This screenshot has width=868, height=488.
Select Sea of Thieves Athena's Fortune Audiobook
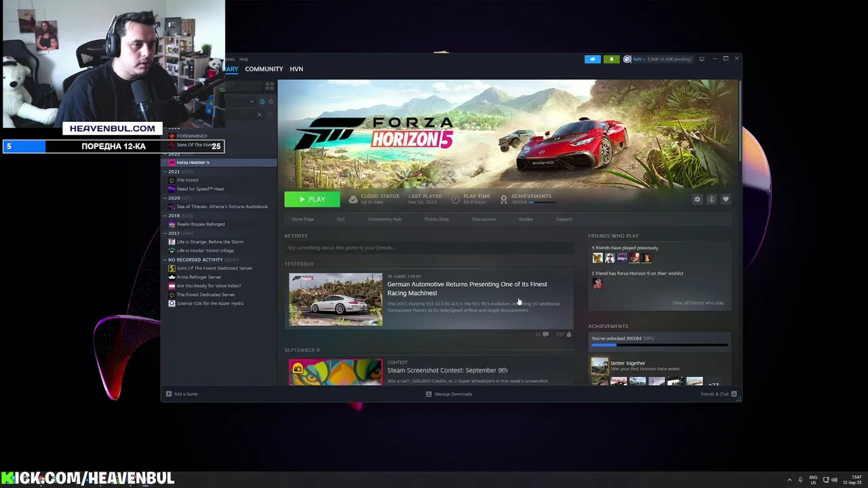coord(222,207)
